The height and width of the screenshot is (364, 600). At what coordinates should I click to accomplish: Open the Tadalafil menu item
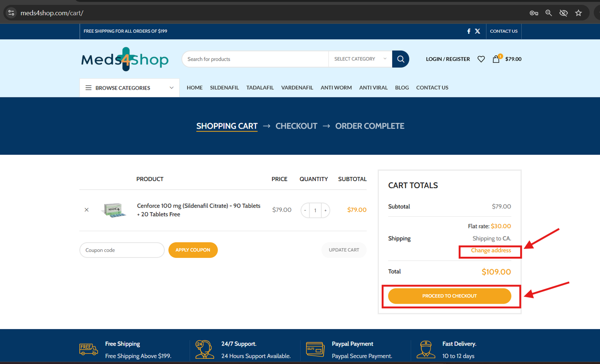point(260,88)
